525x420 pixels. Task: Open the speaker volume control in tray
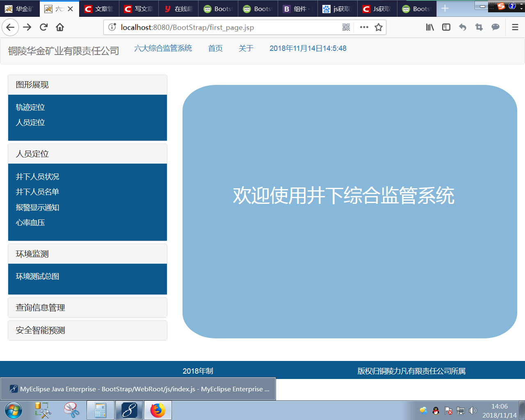click(472, 410)
